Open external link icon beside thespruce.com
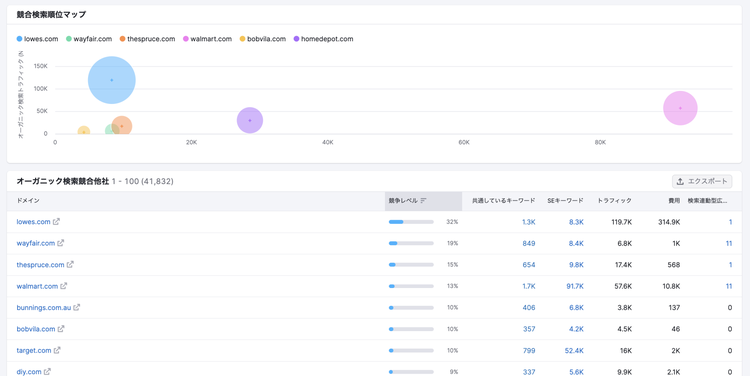 click(70, 265)
